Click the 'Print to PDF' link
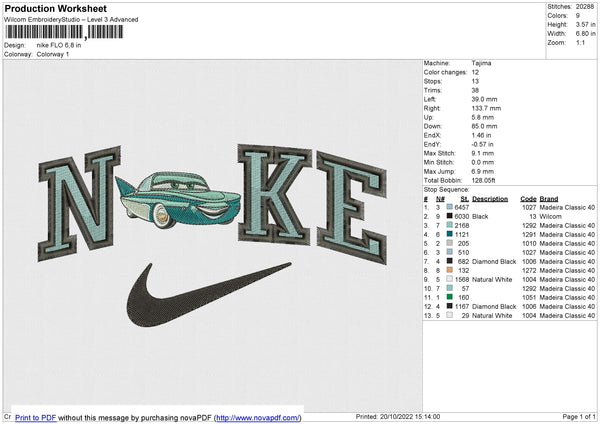The image size is (600, 424). tap(36, 417)
